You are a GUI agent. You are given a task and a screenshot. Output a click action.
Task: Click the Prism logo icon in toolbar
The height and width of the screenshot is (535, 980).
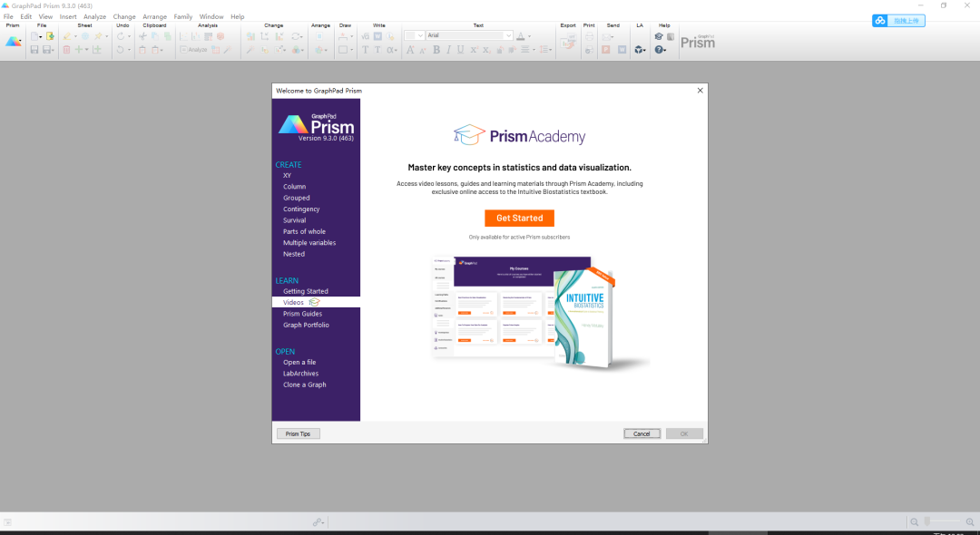[x=14, y=42]
